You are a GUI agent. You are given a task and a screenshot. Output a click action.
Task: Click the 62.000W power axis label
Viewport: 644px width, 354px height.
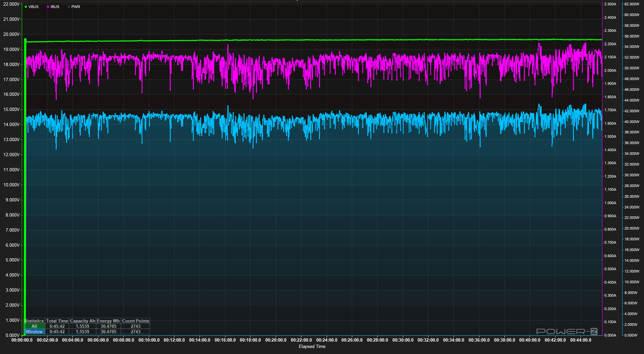click(x=632, y=4)
